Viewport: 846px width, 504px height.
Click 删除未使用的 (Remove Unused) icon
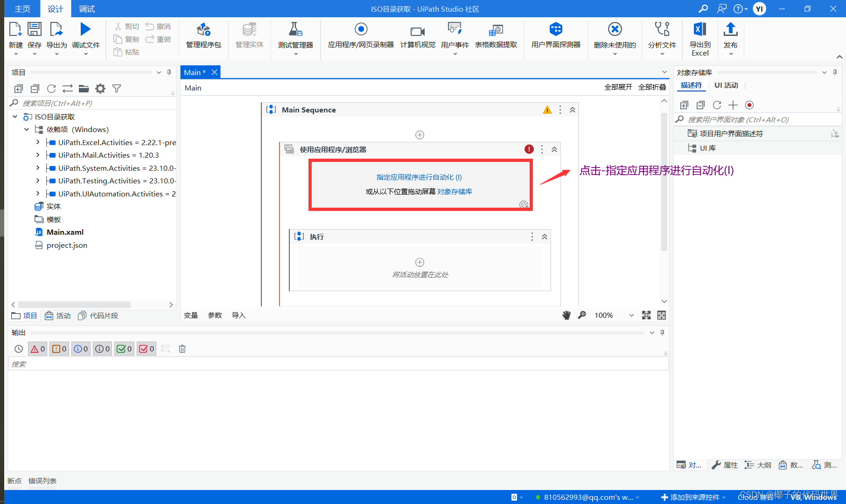coord(615,29)
